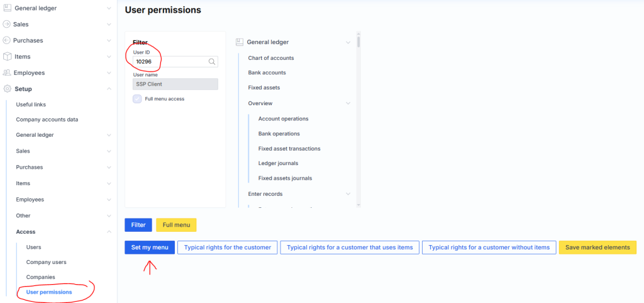Click the General ledger book icon in sidebar
The height and width of the screenshot is (303, 644).
tap(7, 8)
